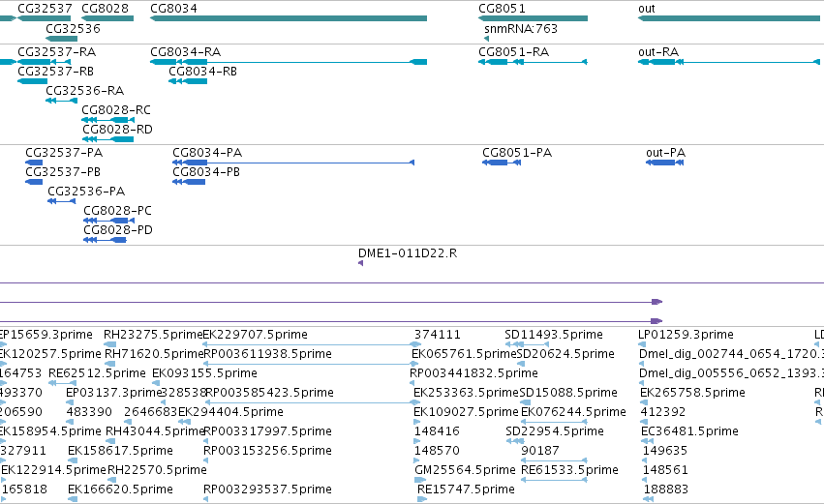Click EST RP003317997.5prime
The image size is (824, 504).
pos(267,431)
